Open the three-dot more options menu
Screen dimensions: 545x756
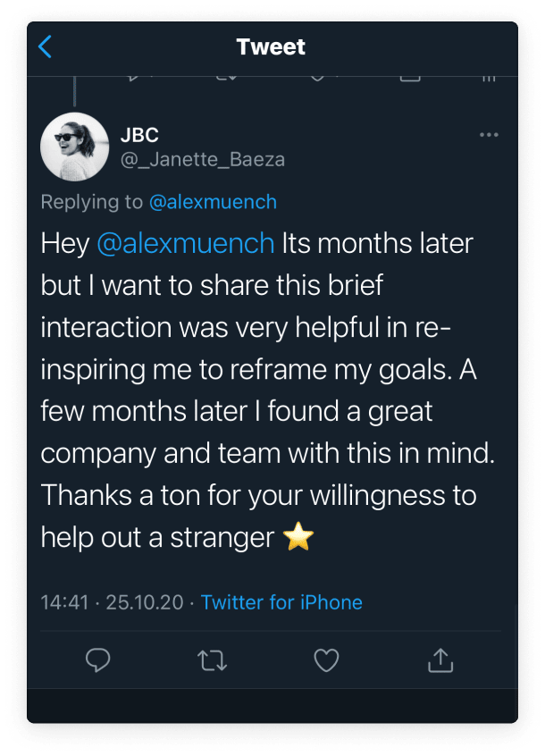tap(489, 135)
